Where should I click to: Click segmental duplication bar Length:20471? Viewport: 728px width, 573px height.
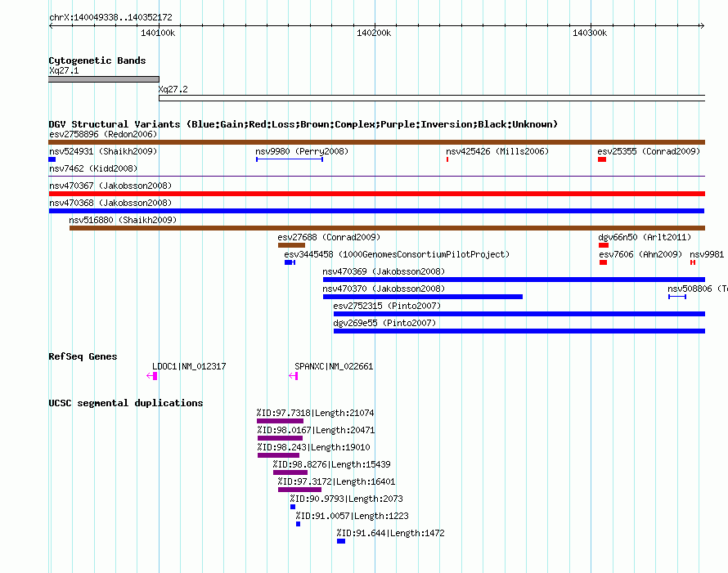pos(280,438)
